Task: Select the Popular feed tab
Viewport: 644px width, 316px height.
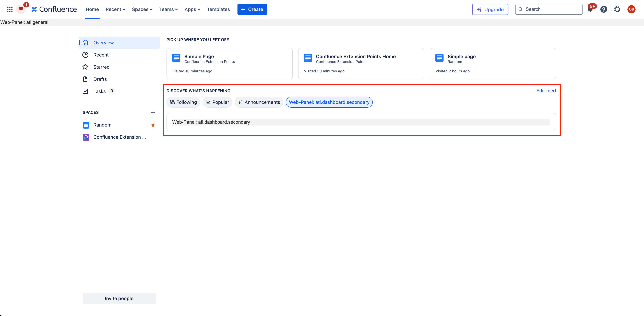Action: pos(217,102)
